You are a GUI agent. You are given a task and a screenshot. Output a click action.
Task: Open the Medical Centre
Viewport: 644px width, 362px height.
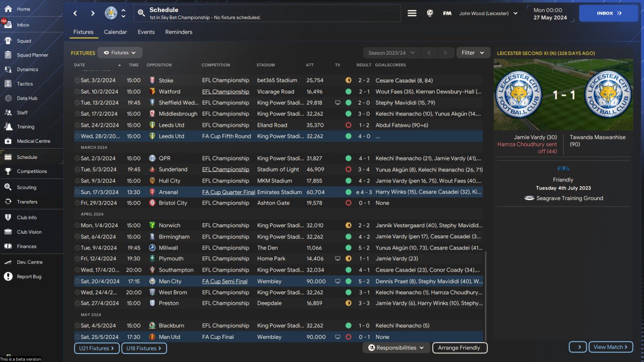pos(34,141)
